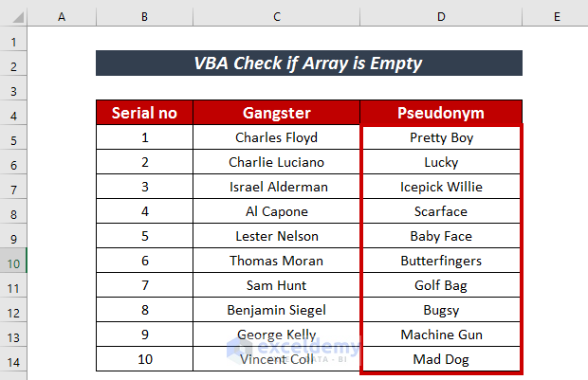Click the cell containing Al Capone
Image resolution: width=588 pixels, height=380 pixels.
[x=276, y=211]
